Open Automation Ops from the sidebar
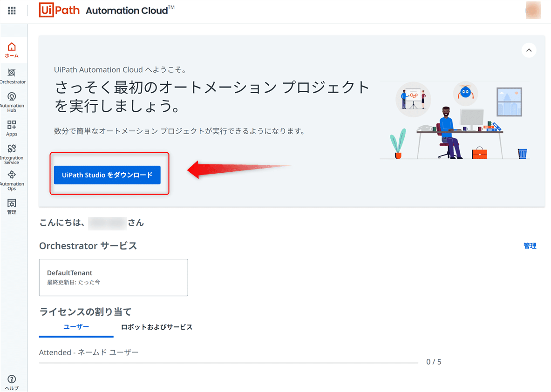Screen dimensions: 551x392 [x=12, y=181]
